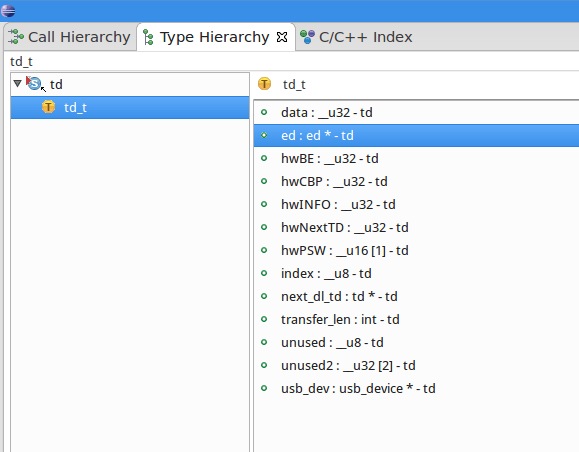This screenshot has width=579, height=452.
Task: Click the field icon next to unused : __u8
Action: (x=264, y=342)
